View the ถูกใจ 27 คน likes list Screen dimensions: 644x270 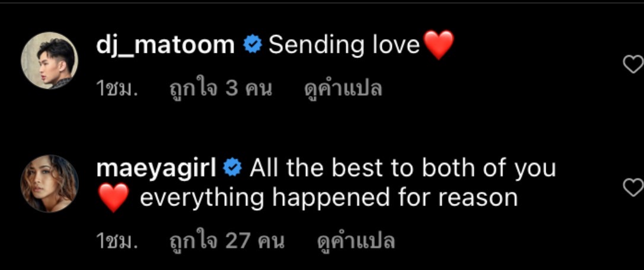[227, 240]
